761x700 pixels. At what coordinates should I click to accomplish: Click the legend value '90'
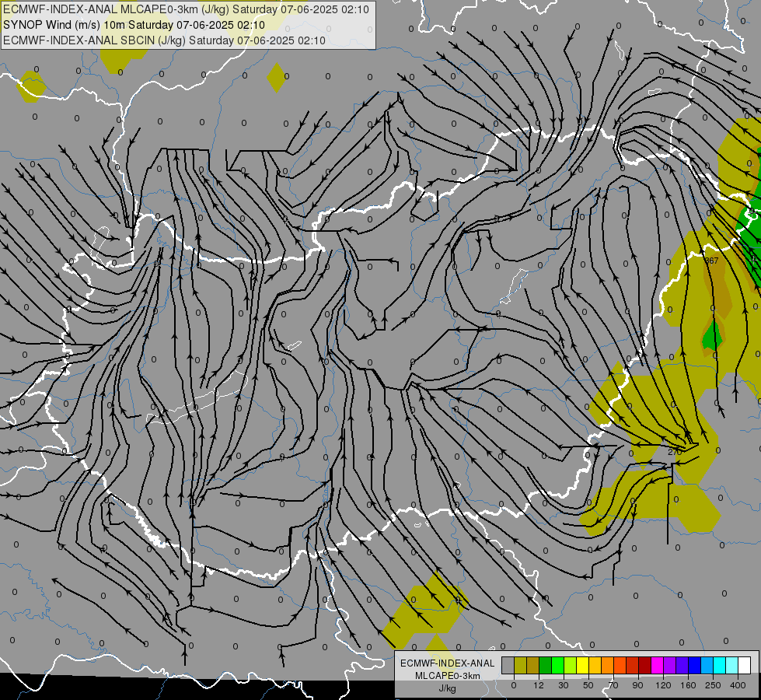point(637,685)
